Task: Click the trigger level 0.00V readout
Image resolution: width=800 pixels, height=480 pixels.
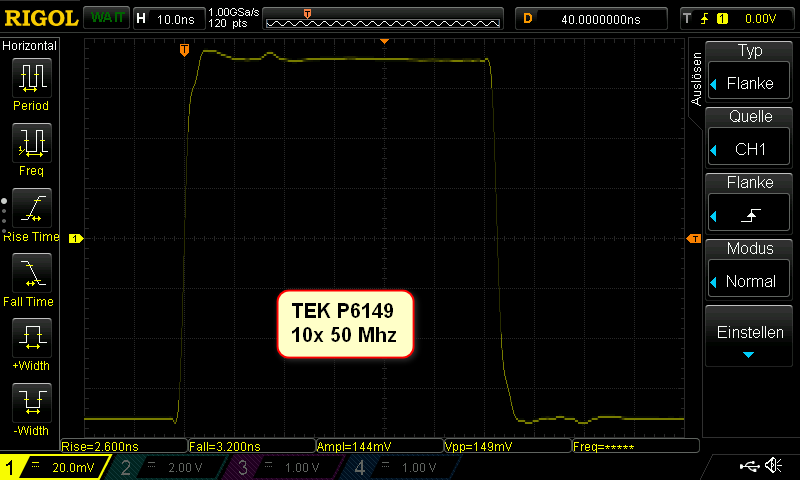Action: 760,19
